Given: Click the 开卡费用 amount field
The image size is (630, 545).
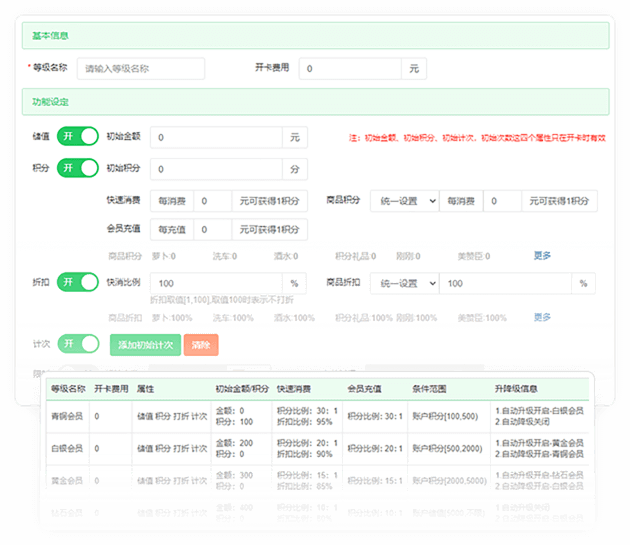Looking at the screenshot, I should pyautogui.click(x=350, y=69).
